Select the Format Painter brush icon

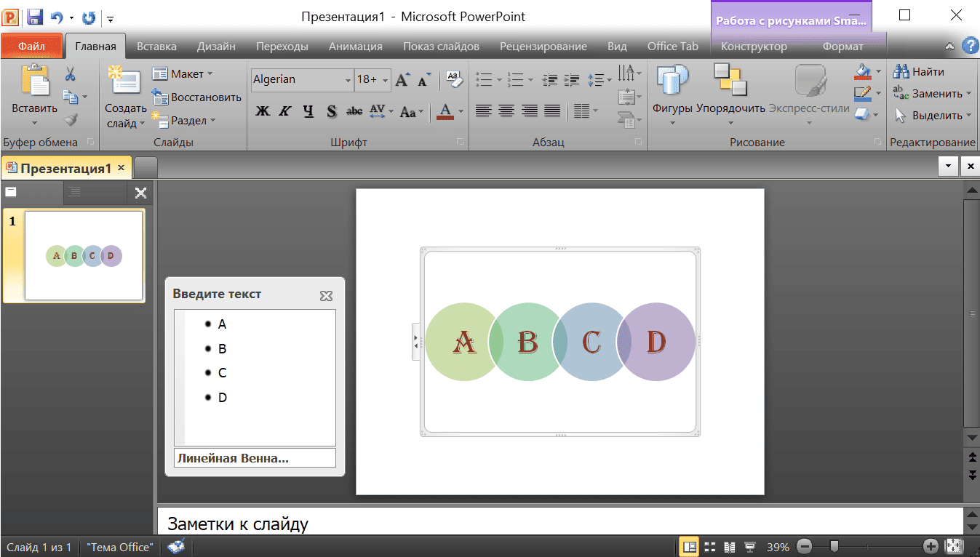71,119
